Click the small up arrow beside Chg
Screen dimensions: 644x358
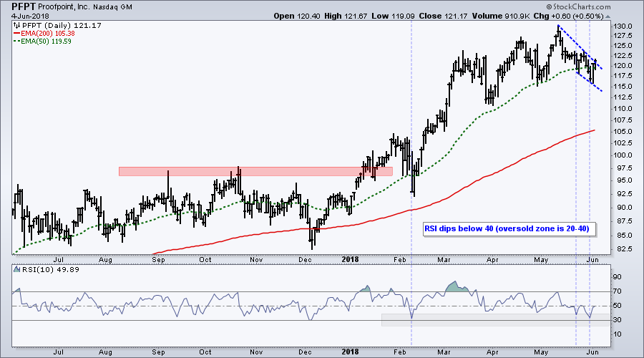click(x=608, y=17)
